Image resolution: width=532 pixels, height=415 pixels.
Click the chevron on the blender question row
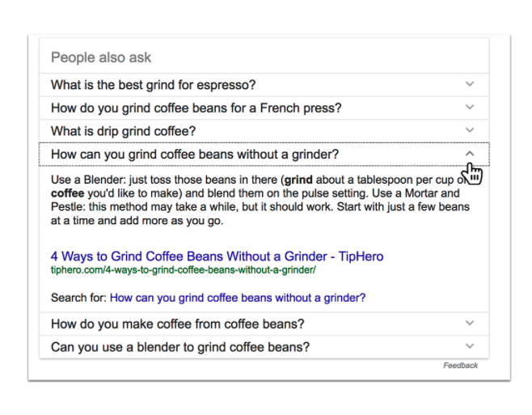pos(470,347)
